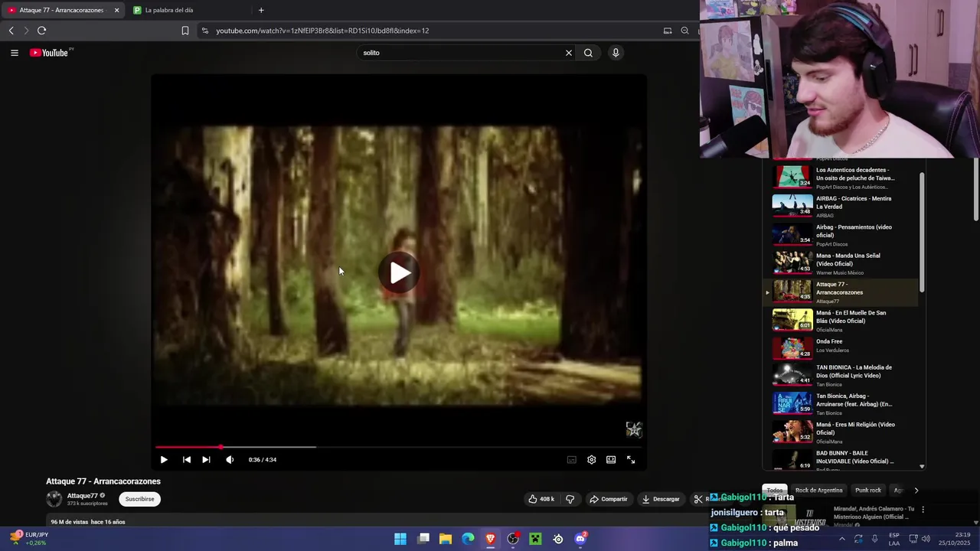Play Maná - Eres Mi Religión
This screenshot has height=551, width=980.
pyautogui.click(x=841, y=434)
